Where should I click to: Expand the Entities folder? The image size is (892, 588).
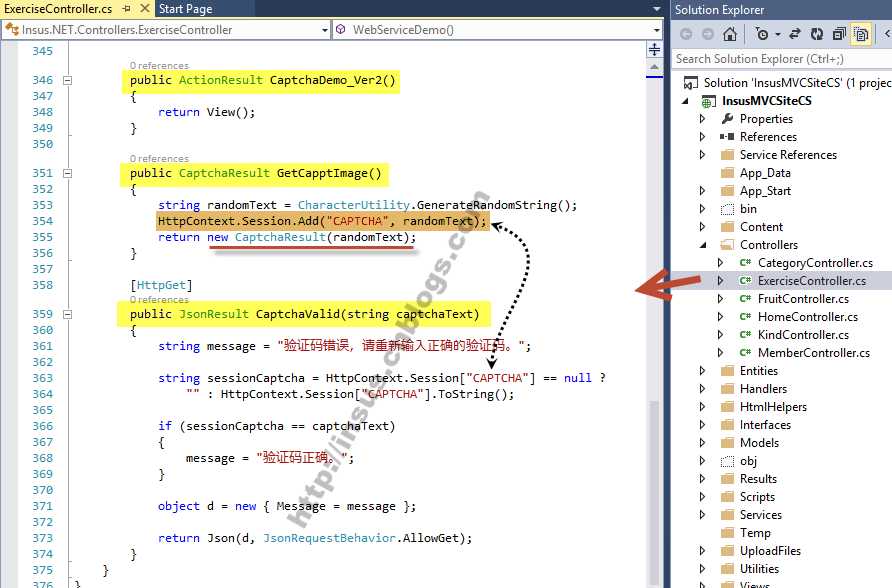point(703,371)
